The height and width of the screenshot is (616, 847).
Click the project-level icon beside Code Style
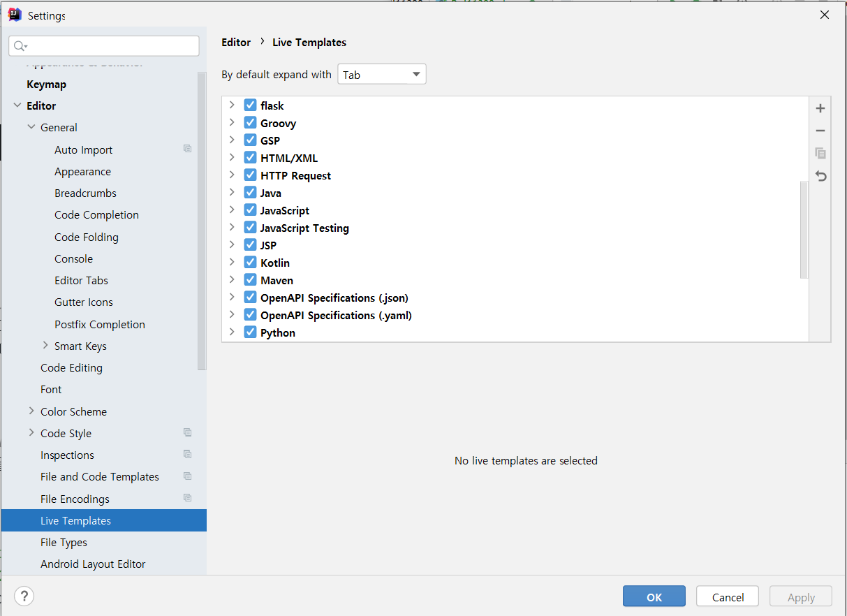[187, 432]
